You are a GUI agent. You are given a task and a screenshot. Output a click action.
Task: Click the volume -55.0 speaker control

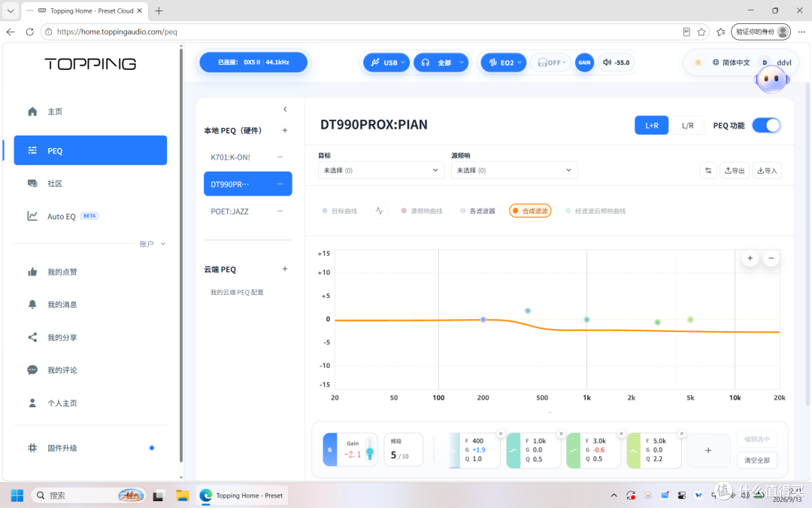616,62
